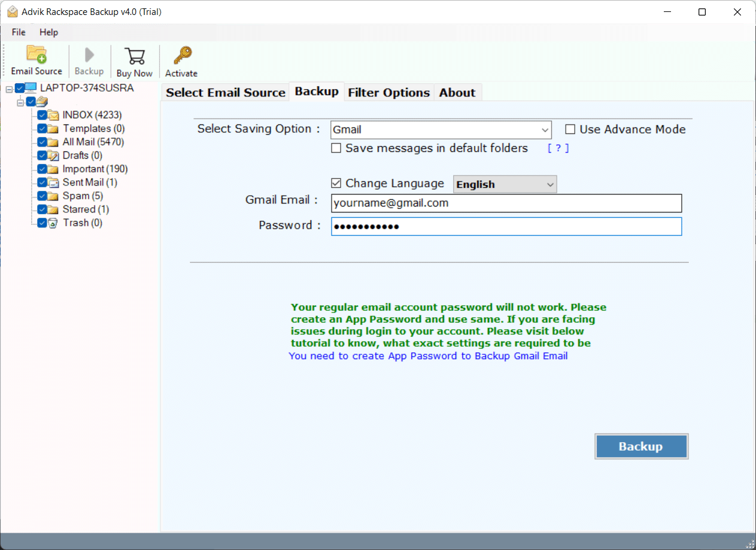
Task: Click the Important folder icon
Action: 53,169
